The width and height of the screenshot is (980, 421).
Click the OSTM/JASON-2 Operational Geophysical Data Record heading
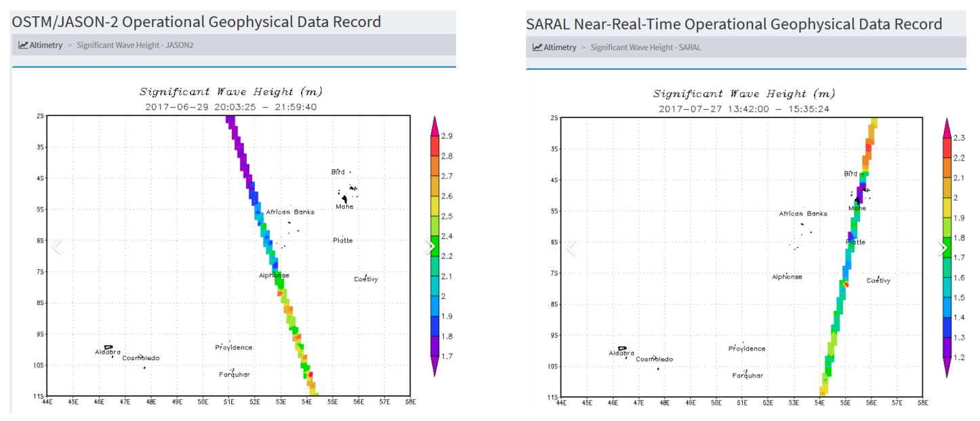pyautogui.click(x=197, y=22)
